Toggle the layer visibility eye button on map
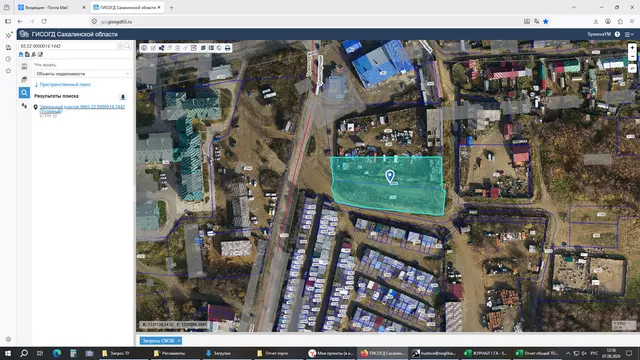Viewport: 640px width, 360px height. (x=632, y=68)
